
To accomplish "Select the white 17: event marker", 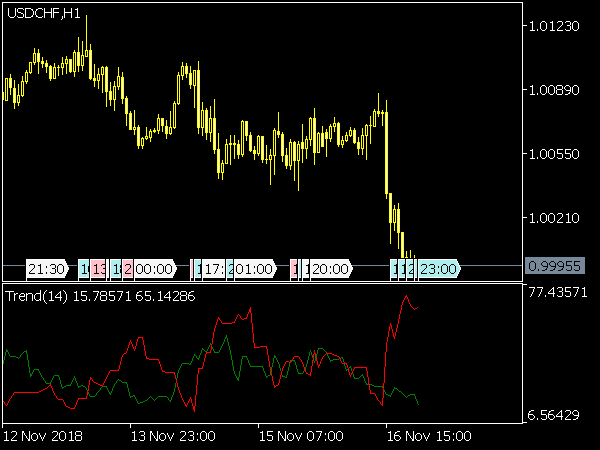I will 214,269.
